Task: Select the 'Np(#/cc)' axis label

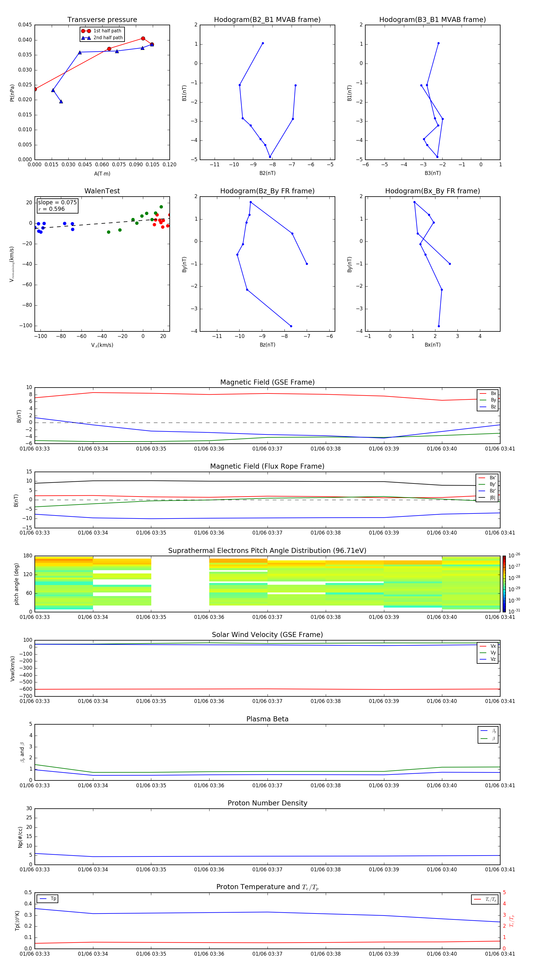Action: coord(20,837)
